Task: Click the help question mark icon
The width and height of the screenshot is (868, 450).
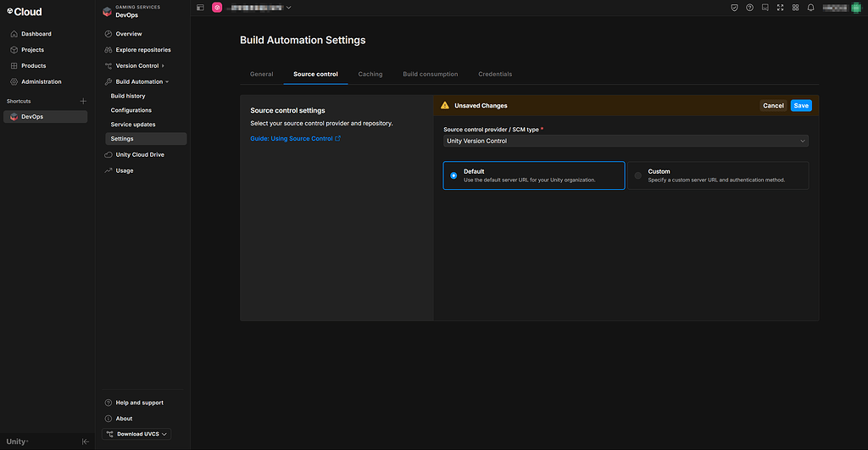Action: click(x=749, y=8)
